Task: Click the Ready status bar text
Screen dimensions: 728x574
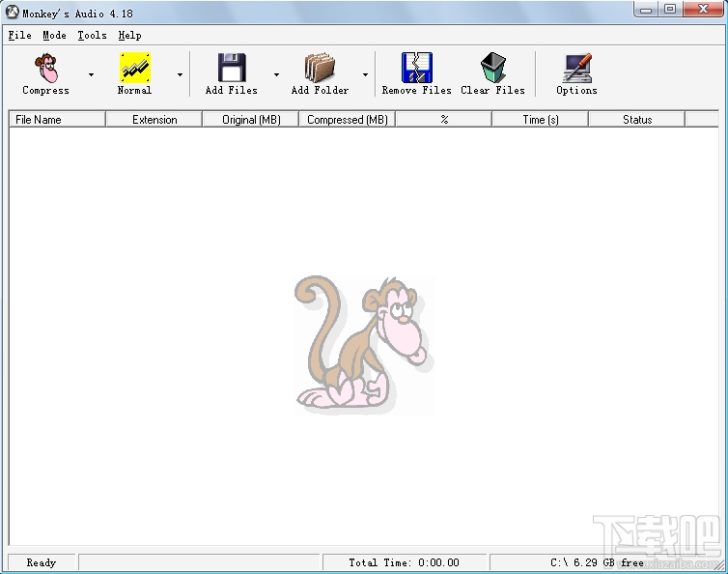Action: pyautogui.click(x=42, y=562)
